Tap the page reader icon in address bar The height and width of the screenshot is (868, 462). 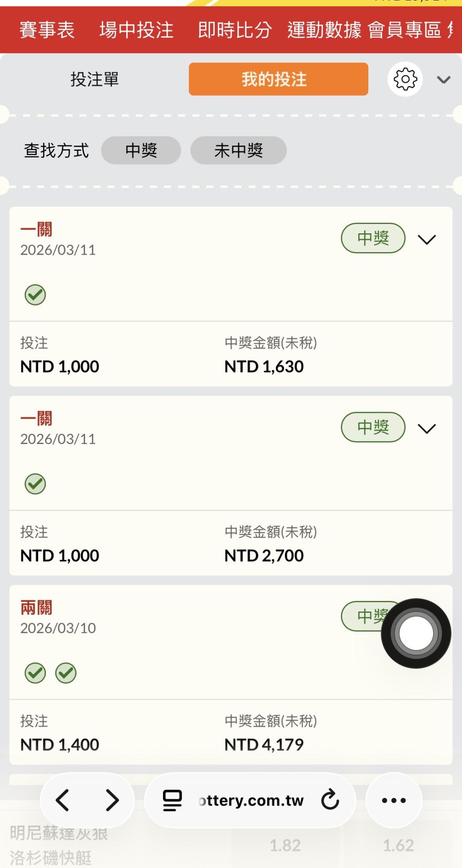pos(172,800)
